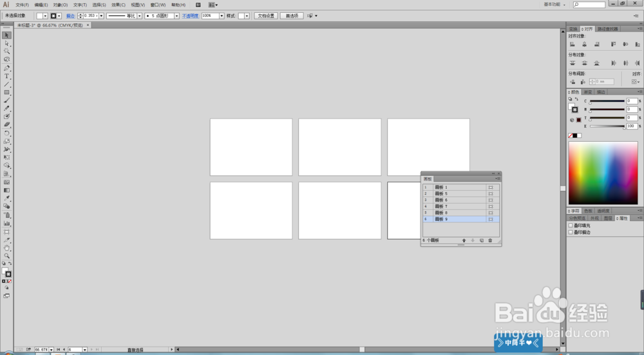Open the opacity 100% dropdown
Screen dimensions: 644x355
tap(222, 15)
